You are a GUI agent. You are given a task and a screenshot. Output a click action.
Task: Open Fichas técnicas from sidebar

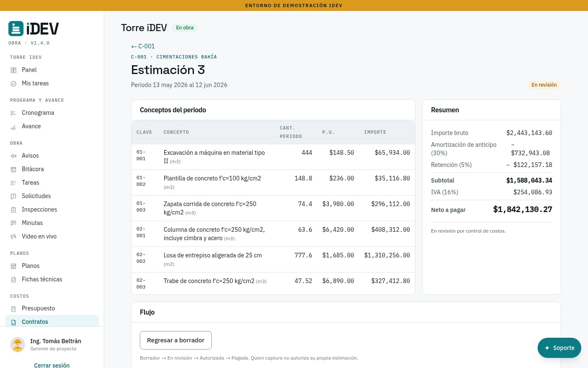52,279
